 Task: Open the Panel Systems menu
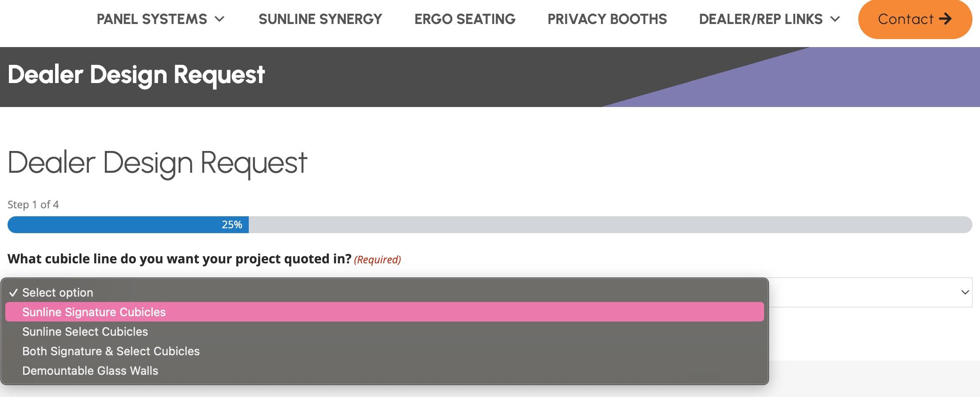point(152,19)
